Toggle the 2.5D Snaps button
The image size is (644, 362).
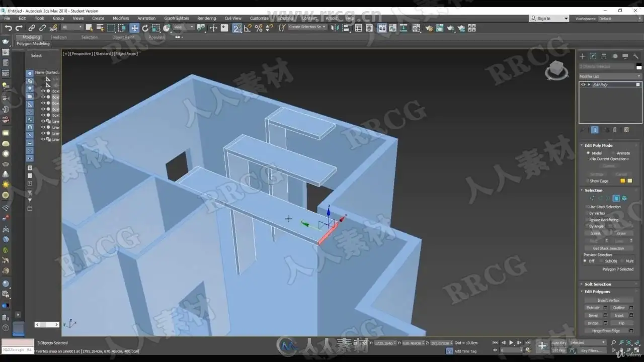coord(237,28)
